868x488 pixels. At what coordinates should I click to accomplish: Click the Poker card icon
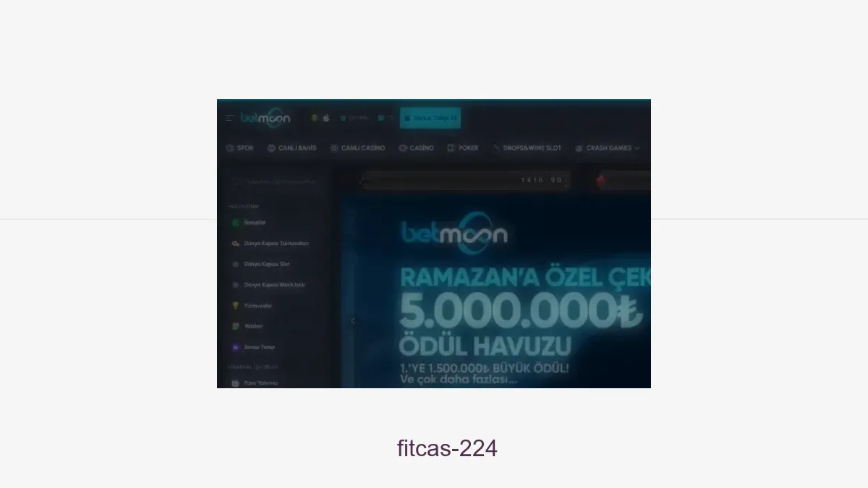pos(451,147)
